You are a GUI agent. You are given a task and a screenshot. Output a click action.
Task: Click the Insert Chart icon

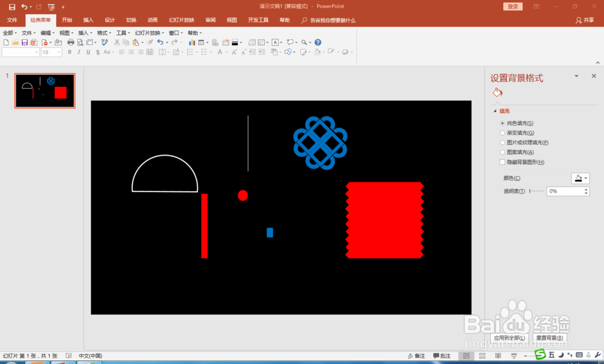(191, 42)
